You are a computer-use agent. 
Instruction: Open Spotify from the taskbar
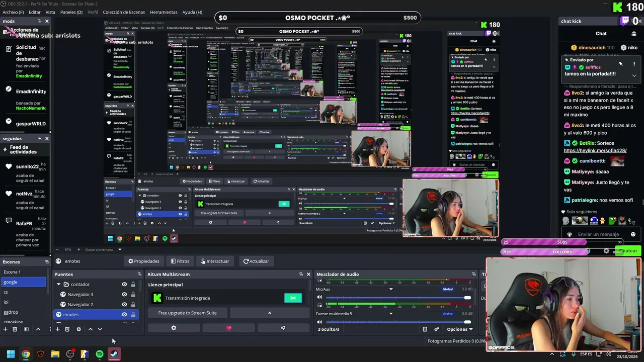pyautogui.click(x=100, y=354)
